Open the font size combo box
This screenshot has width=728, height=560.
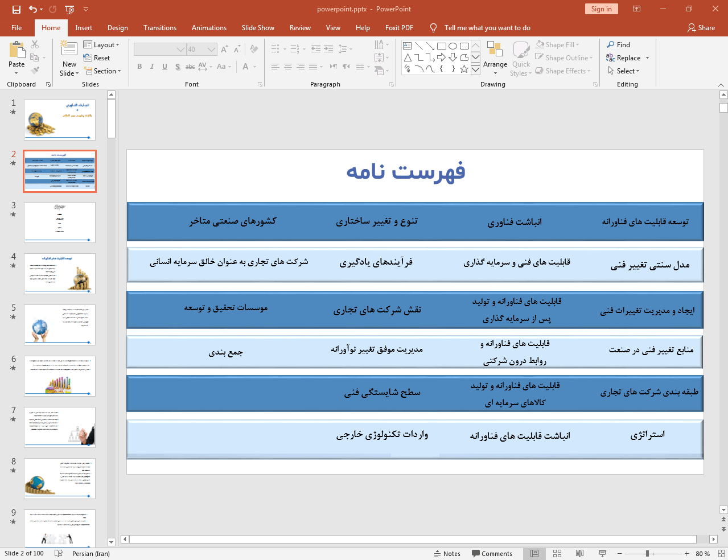[x=202, y=50]
